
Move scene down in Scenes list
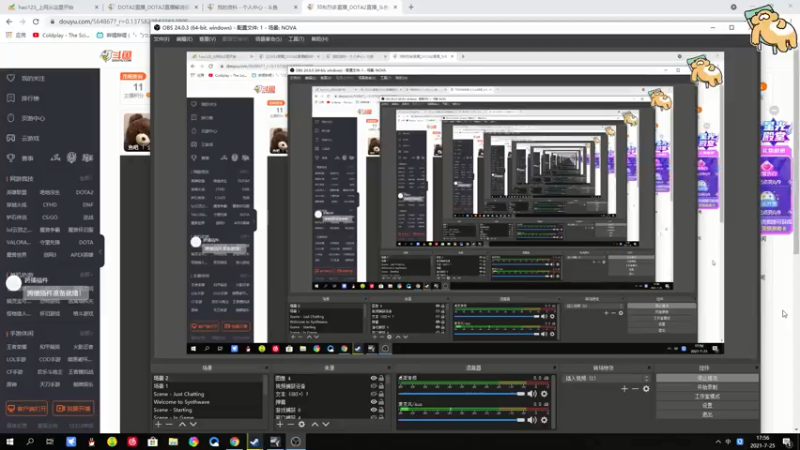(x=193, y=424)
